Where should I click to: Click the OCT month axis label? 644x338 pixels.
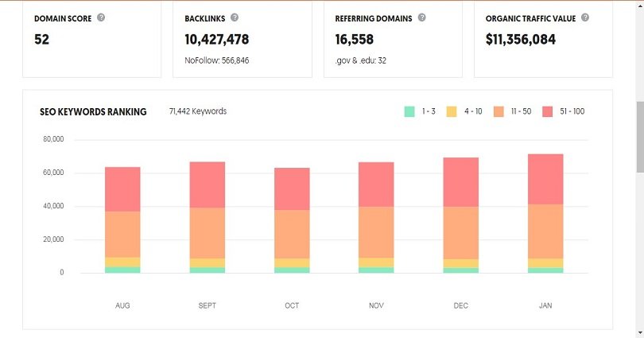292,305
